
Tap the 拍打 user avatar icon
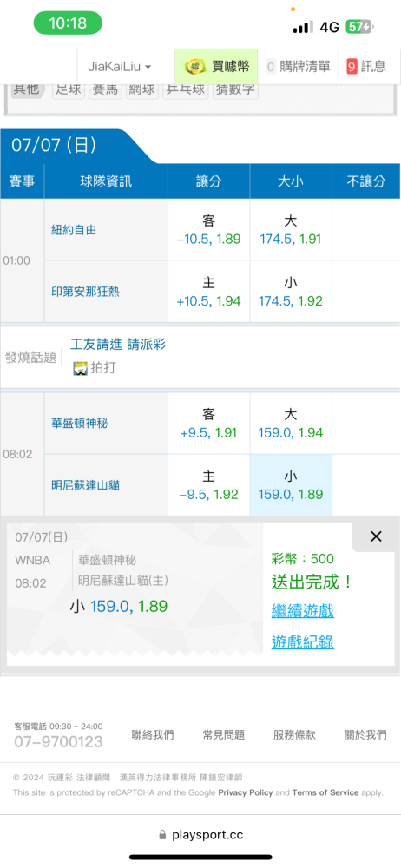(81, 368)
